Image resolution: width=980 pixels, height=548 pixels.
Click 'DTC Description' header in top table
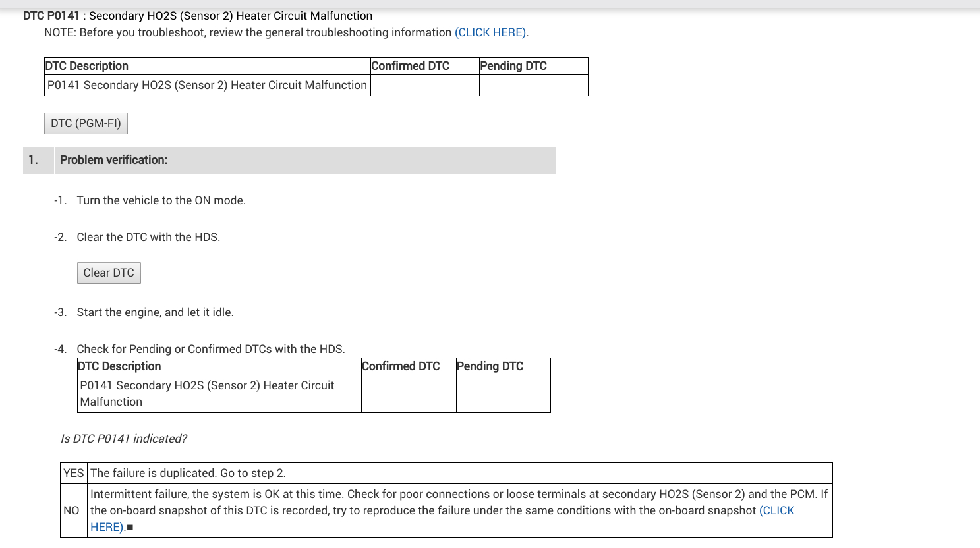[x=207, y=66]
